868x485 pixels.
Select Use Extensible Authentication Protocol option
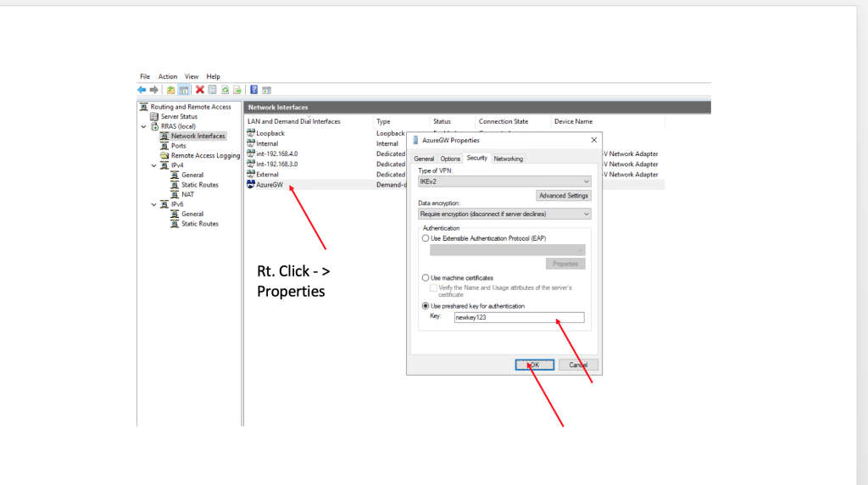[426, 238]
